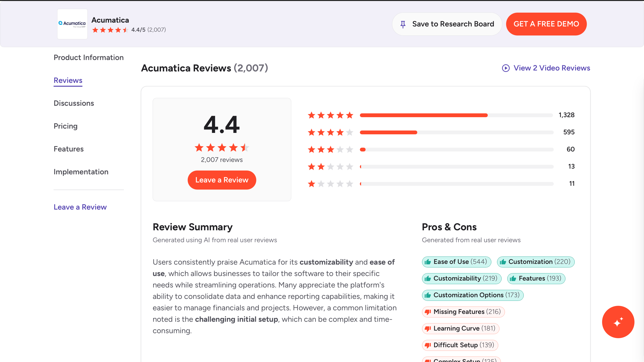Click the sidebar Leave a Review link
644x362 pixels.
point(80,207)
